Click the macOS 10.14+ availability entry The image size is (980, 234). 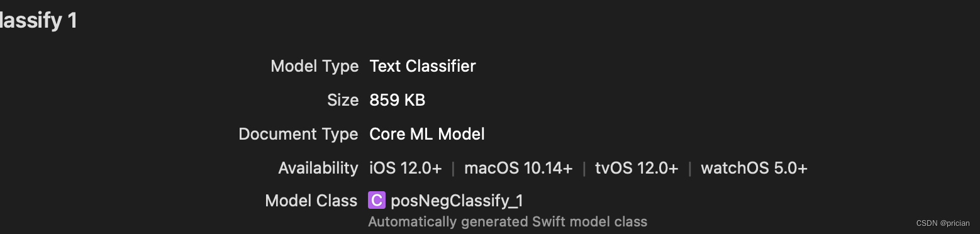click(x=518, y=168)
